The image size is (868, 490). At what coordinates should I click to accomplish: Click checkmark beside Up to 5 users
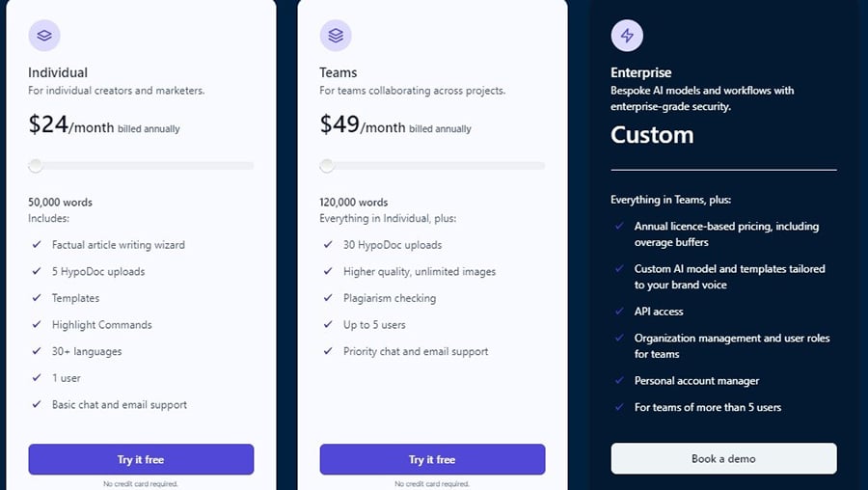328,325
